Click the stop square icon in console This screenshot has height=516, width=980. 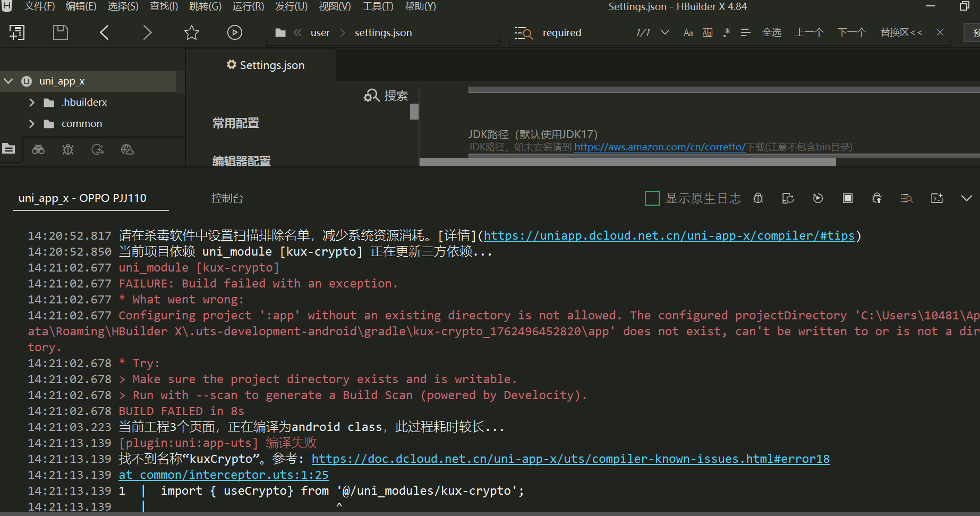(848, 198)
